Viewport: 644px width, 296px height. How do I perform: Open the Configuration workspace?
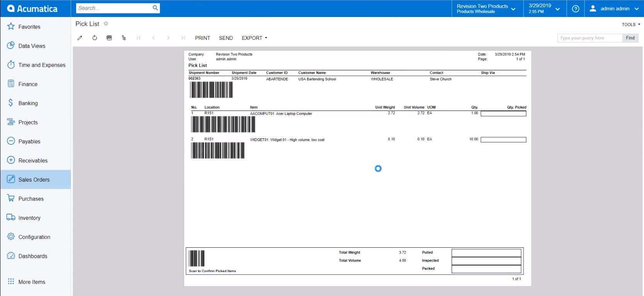pos(36,237)
